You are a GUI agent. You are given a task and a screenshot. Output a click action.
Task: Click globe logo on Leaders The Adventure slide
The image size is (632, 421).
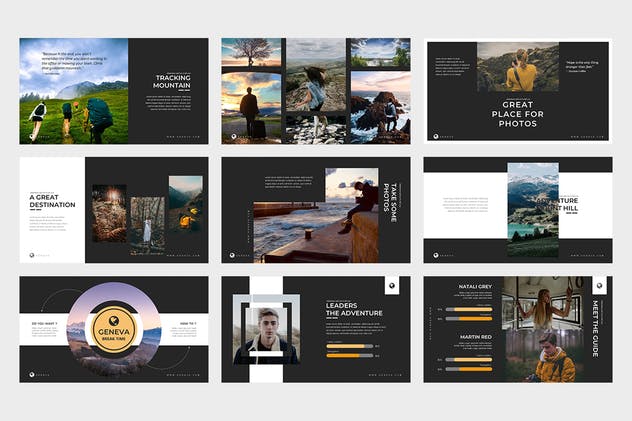(391, 286)
